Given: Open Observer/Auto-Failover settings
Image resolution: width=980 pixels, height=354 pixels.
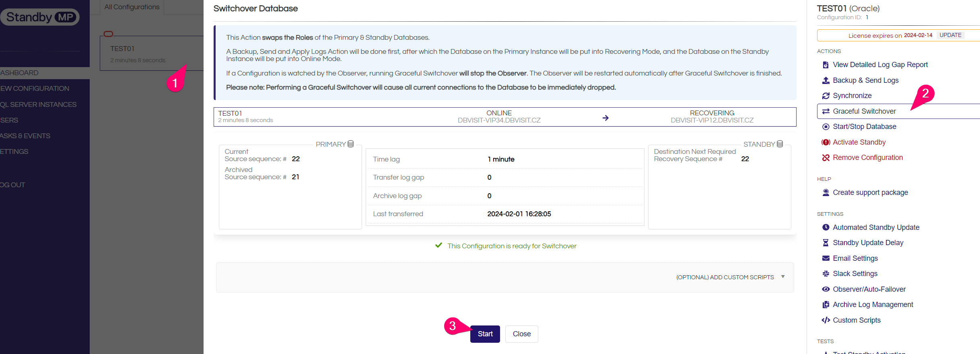Looking at the screenshot, I should [x=869, y=289].
